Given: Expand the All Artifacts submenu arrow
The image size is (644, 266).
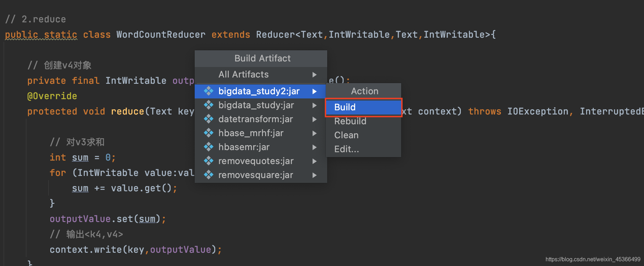Looking at the screenshot, I should [314, 75].
